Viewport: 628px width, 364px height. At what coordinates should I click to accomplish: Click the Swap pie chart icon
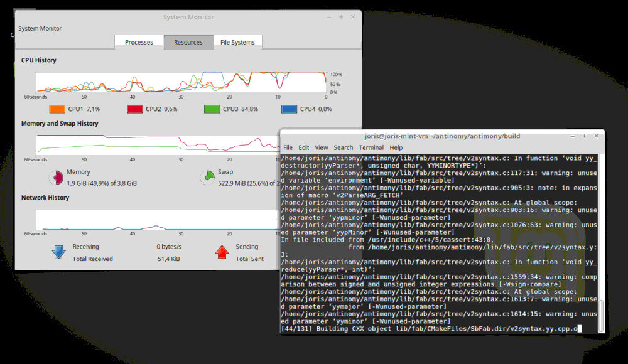point(207,178)
